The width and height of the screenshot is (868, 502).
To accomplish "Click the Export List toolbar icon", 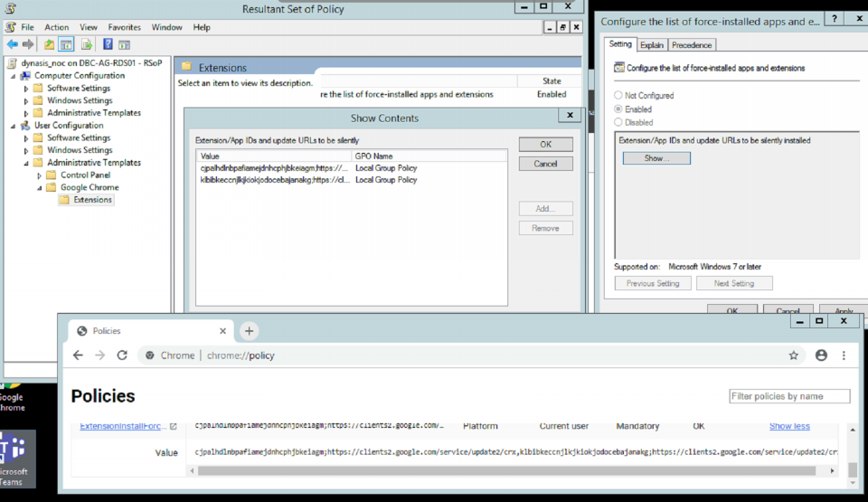I will click(87, 44).
